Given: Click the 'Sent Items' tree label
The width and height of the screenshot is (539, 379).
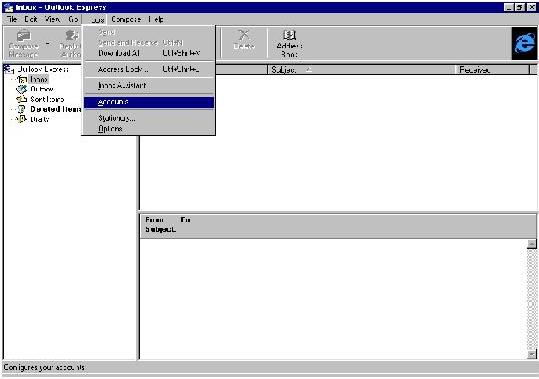Looking at the screenshot, I should pos(47,99).
